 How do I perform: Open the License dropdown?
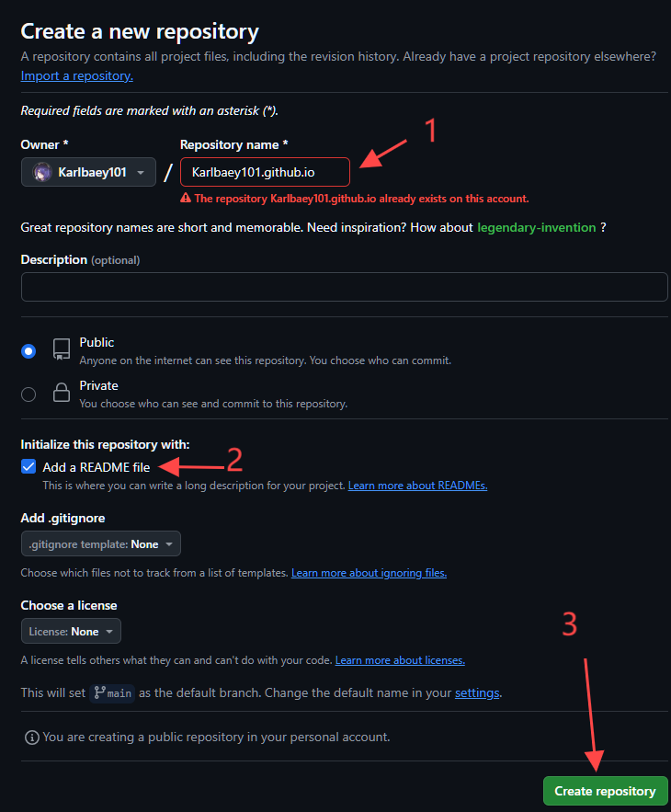pyautogui.click(x=71, y=632)
